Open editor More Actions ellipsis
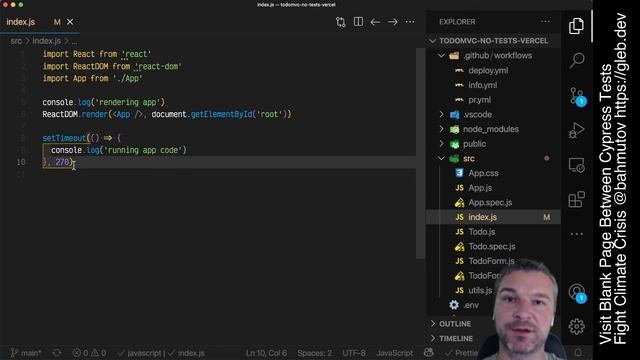Viewport: 640px width, 360px height. click(x=410, y=22)
